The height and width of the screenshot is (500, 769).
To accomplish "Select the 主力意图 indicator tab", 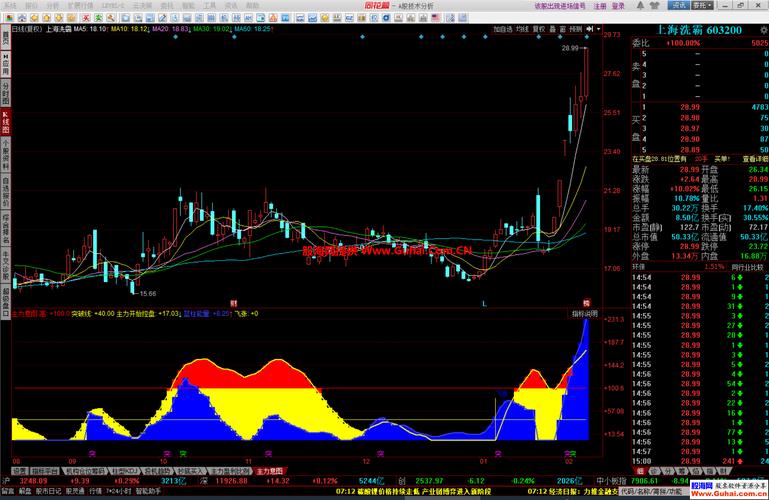I will [x=269, y=471].
